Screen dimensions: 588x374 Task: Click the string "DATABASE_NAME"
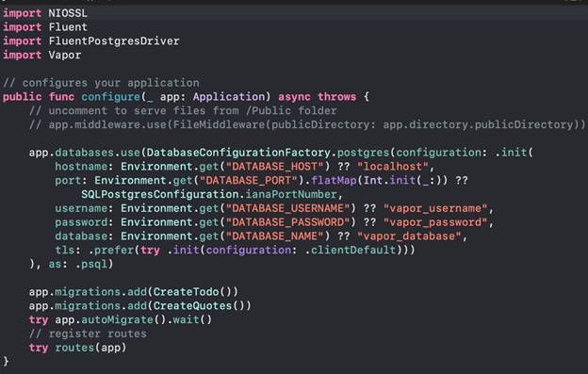click(x=274, y=236)
